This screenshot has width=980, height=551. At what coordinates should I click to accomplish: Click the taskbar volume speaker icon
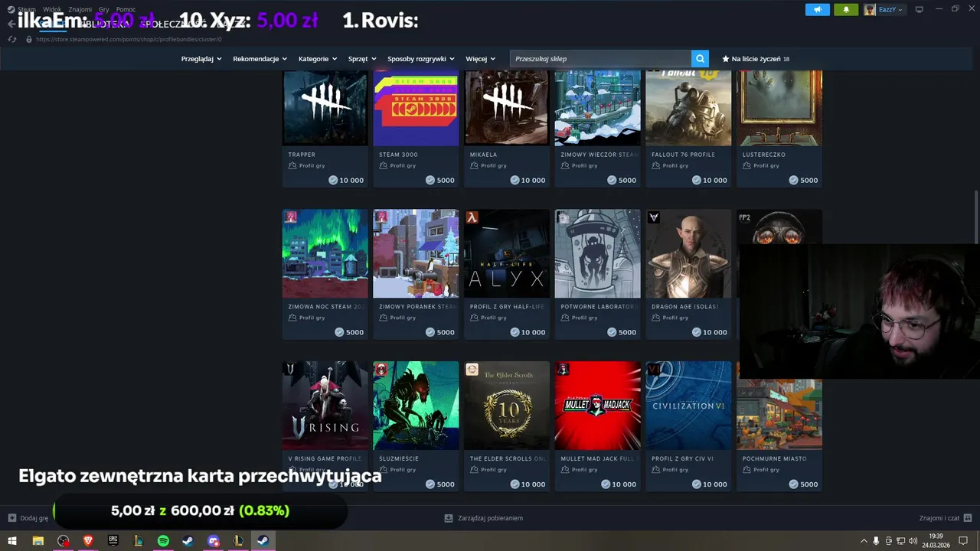pyautogui.click(x=913, y=540)
